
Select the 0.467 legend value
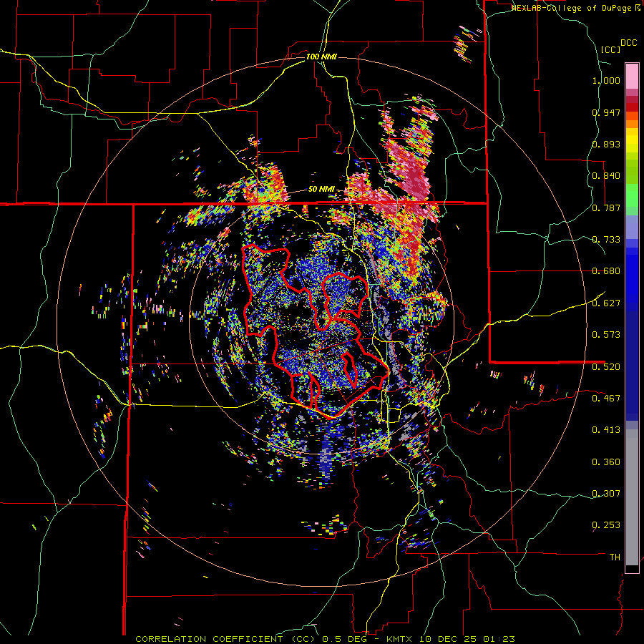point(606,398)
